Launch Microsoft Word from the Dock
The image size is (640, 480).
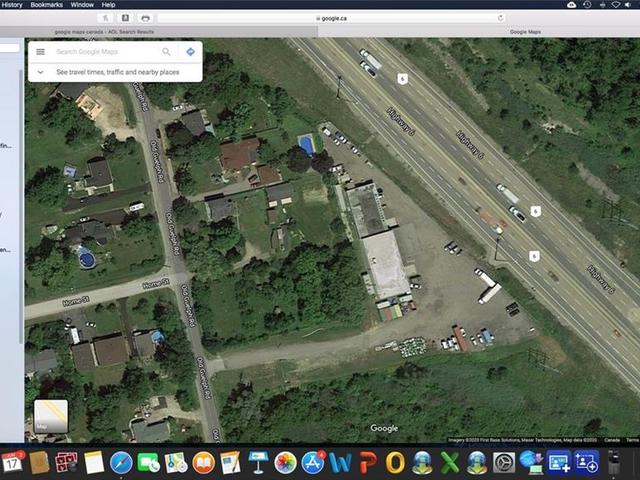pos(340,463)
